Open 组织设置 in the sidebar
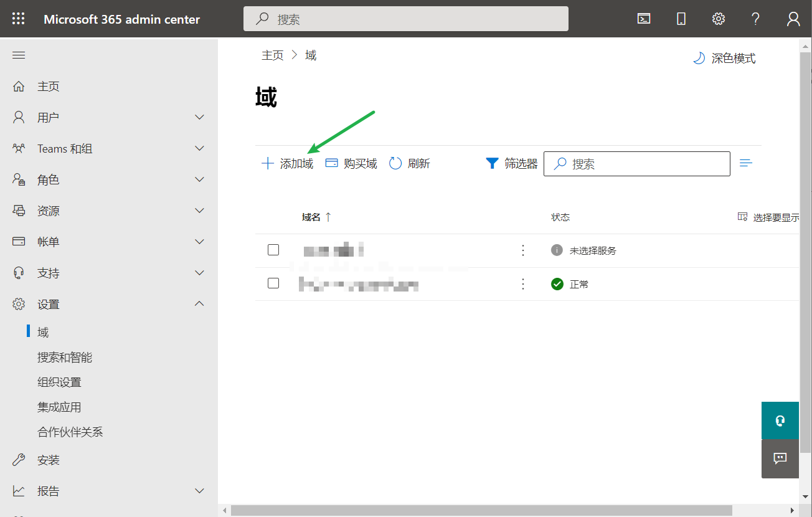812x517 pixels. point(59,382)
